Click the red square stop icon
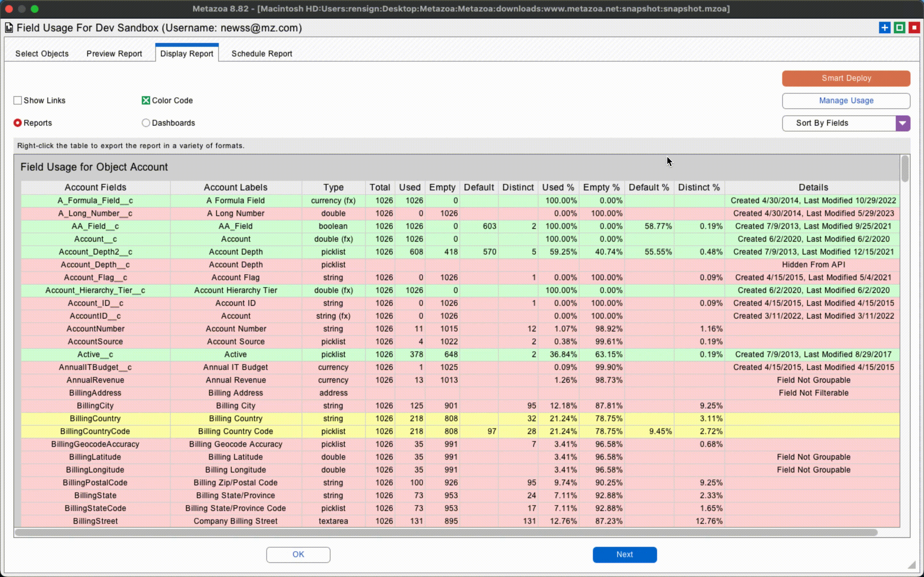The width and height of the screenshot is (924, 577). pos(914,28)
